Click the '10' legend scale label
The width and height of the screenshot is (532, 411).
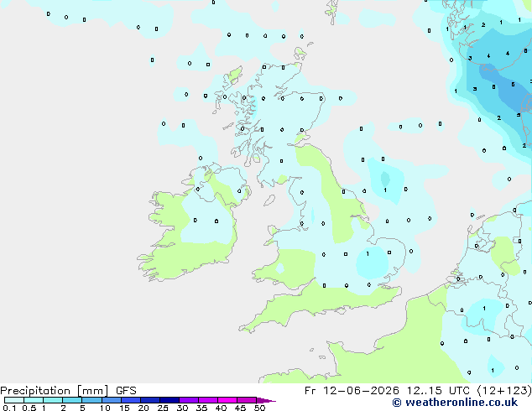click(x=105, y=408)
